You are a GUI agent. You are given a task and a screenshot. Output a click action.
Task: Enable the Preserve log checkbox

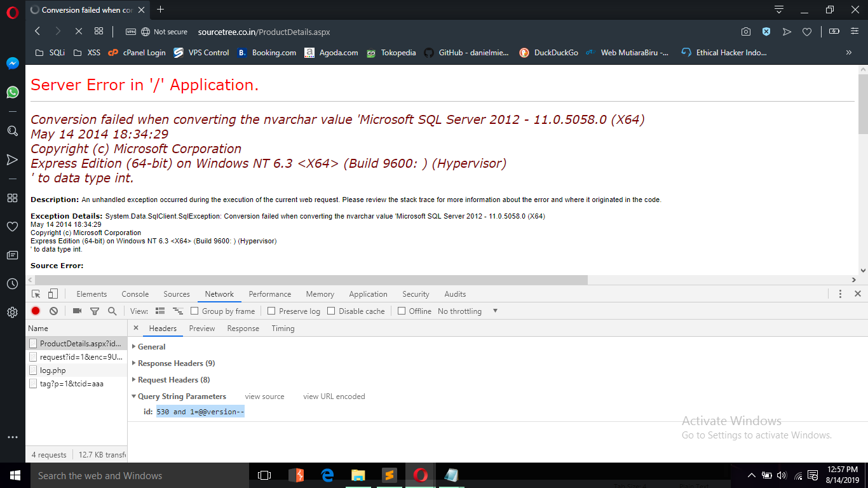coord(271,311)
